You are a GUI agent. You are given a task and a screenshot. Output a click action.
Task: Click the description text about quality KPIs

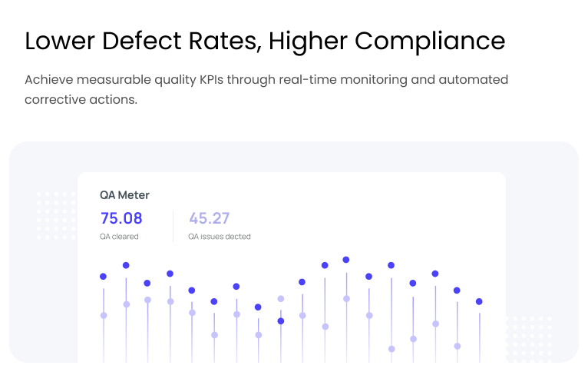tap(266, 90)
